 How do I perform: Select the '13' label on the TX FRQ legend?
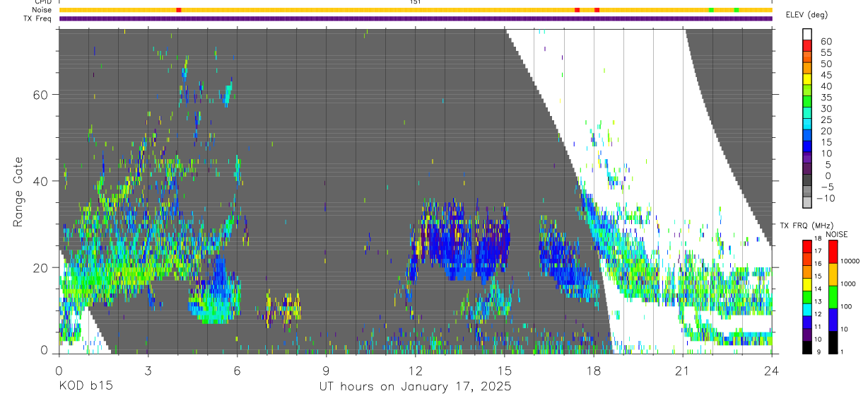coord(819,301)
